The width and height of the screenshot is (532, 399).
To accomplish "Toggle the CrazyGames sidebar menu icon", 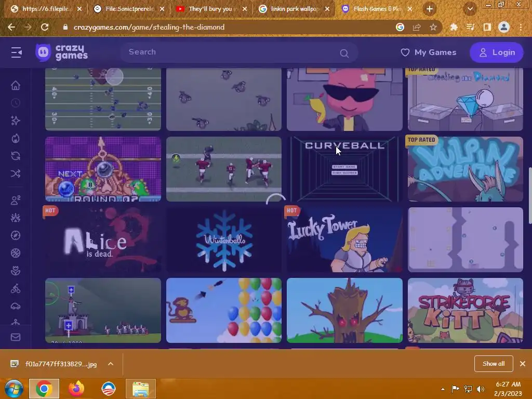I will pyautogui.click(x=16, y=52).
